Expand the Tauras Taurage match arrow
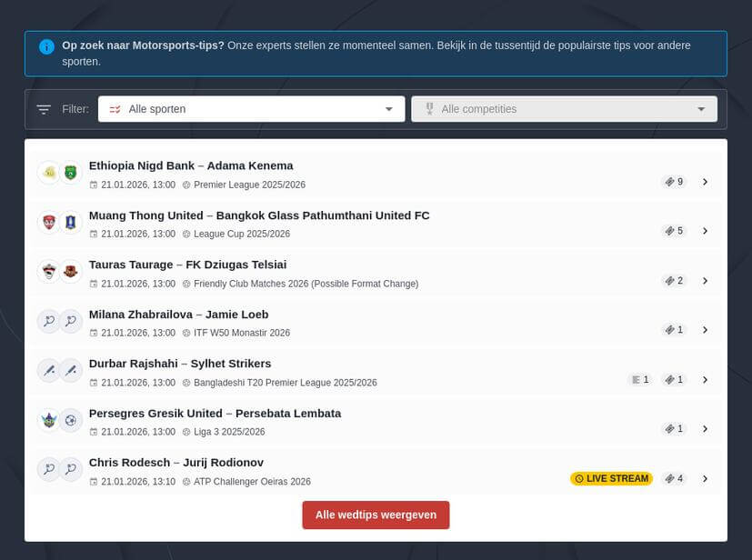This screenshot has width=752, height=560. (705, 281)
